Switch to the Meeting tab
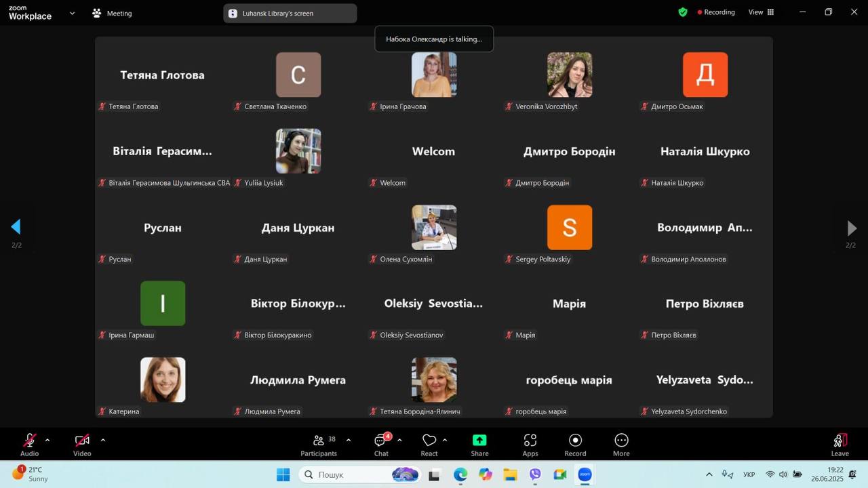Image resolution: width=868 pixels, height=488 pixels. point(113,13)
